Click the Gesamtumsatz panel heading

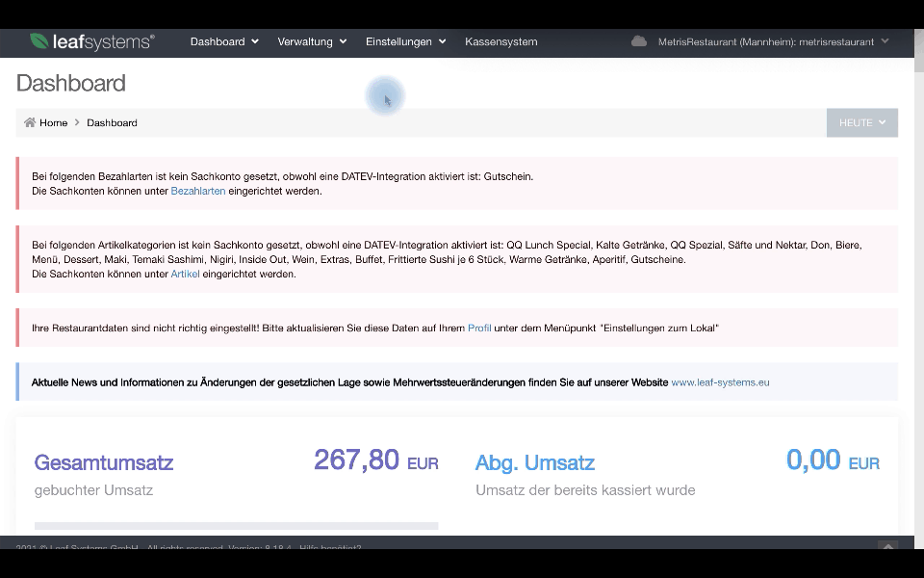(103, 462)
